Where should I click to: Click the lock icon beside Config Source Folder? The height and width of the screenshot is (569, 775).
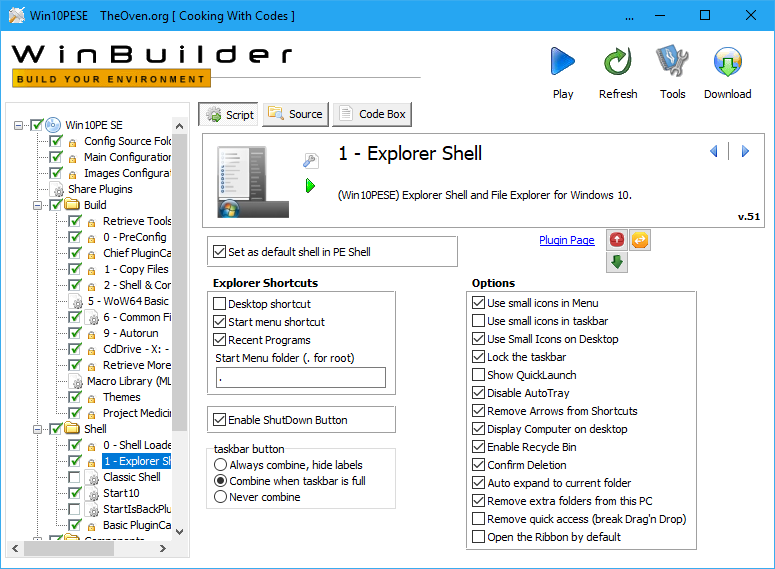pyautogui.click(x=73, y=143)
